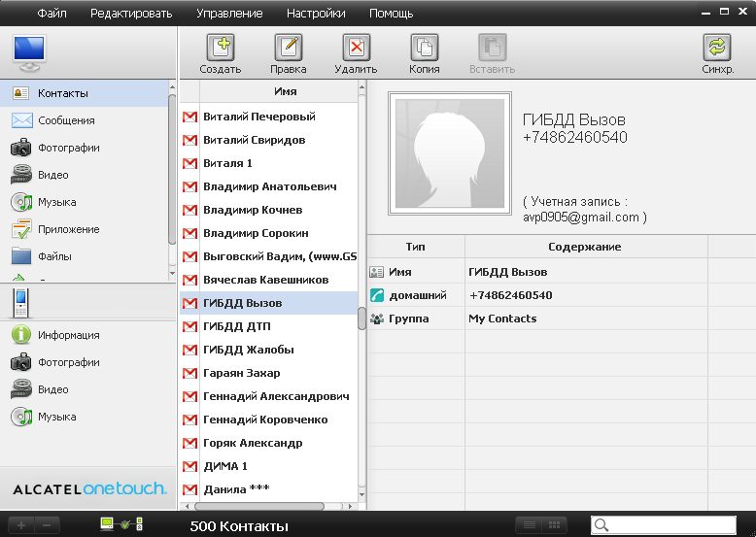Select contact Виталя 1
This screenshot has height=537, width=756.
268,163
